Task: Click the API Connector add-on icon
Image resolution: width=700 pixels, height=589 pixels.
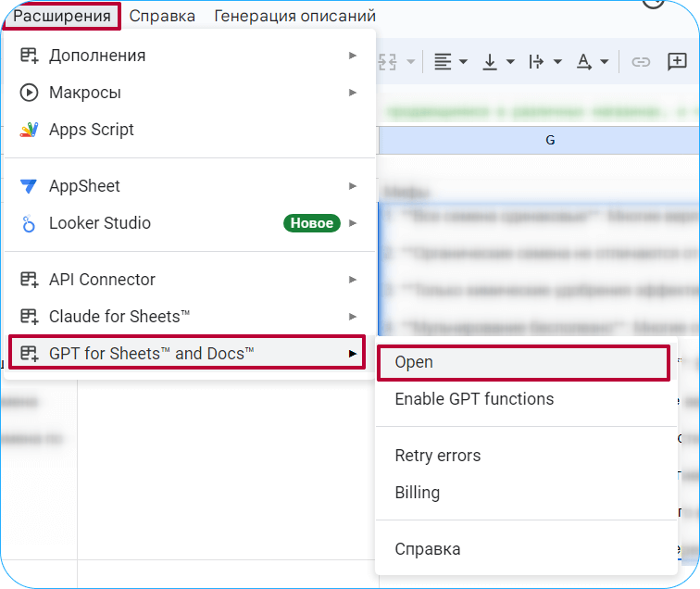Action: [x=30, y=280]
